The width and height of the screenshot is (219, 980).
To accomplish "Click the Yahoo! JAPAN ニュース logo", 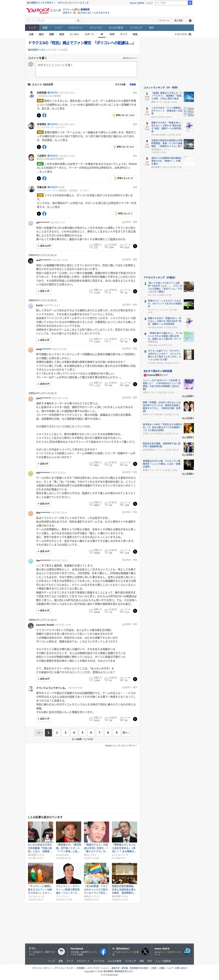I will [43, 11].
